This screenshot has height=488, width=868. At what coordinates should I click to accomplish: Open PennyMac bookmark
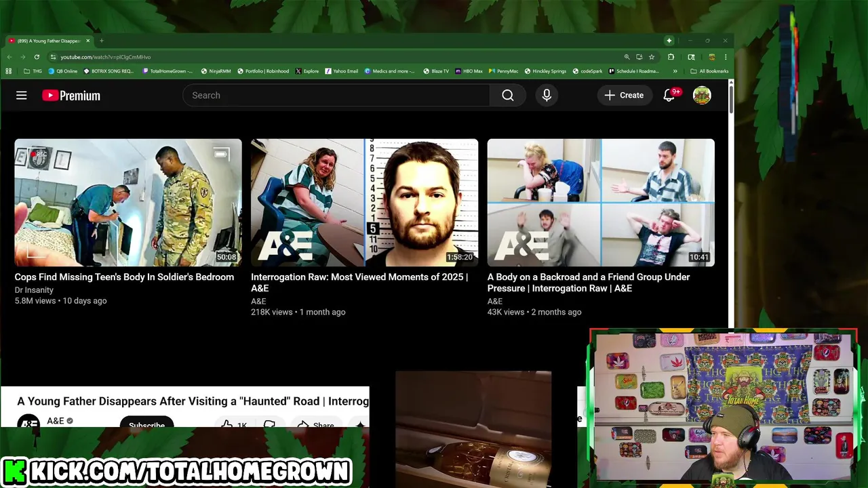(504, 71)
